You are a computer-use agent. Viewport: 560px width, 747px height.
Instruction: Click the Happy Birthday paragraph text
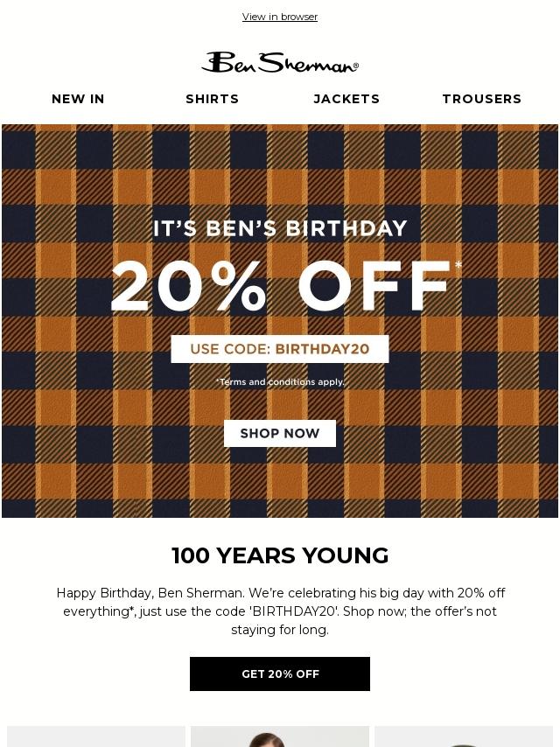[280, 611]
